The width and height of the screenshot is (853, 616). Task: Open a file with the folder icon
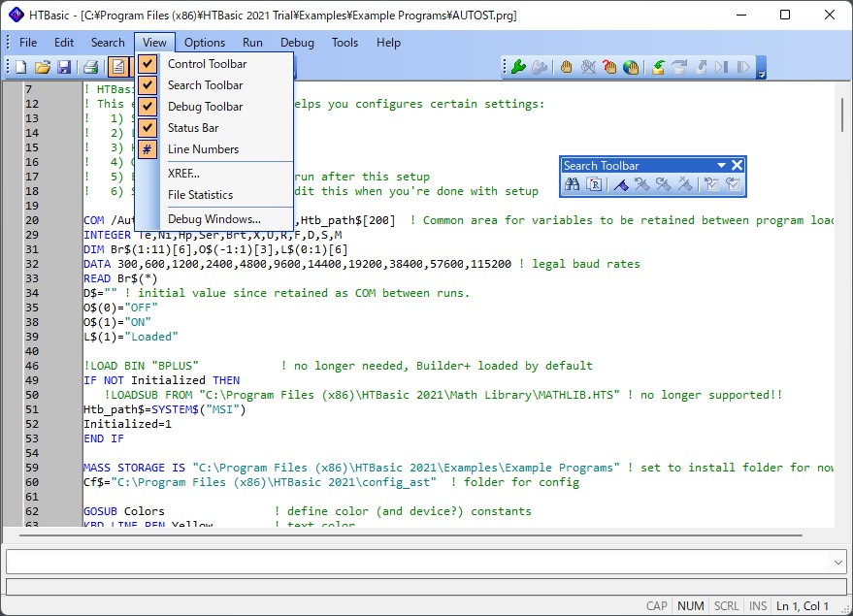pyautogui.click(x=43, y=67)
